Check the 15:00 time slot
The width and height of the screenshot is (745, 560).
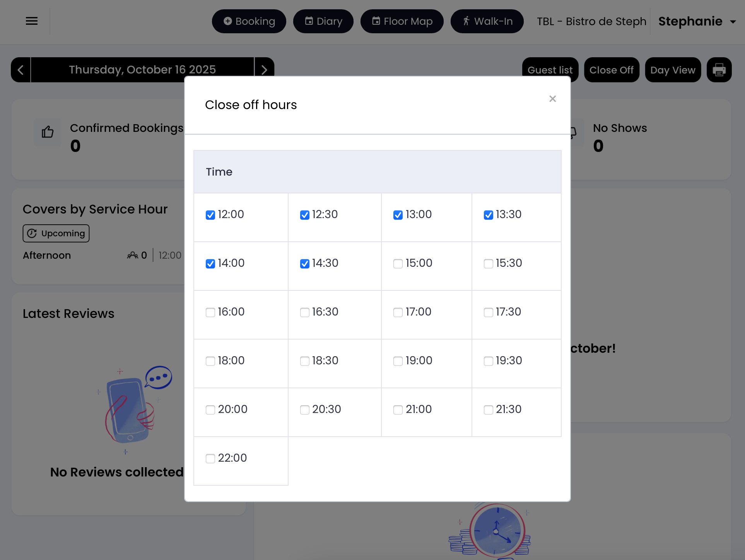[398, 264]
